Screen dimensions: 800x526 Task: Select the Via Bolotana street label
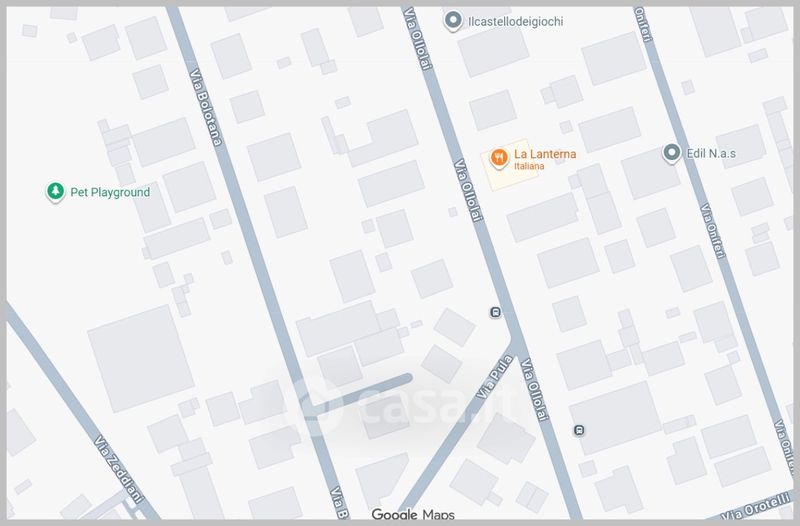click(x=206, y=108)
